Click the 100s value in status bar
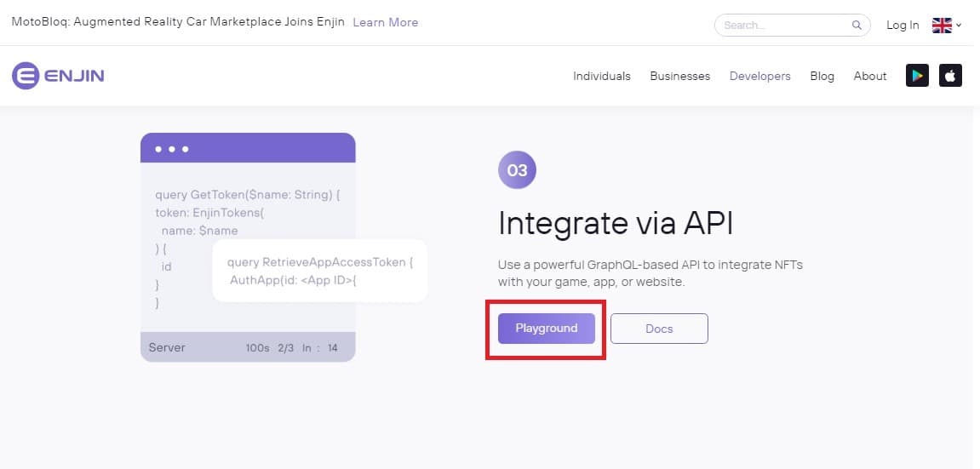Image resolution: width=980 pixels, height=469 pixels. [257, 348]
